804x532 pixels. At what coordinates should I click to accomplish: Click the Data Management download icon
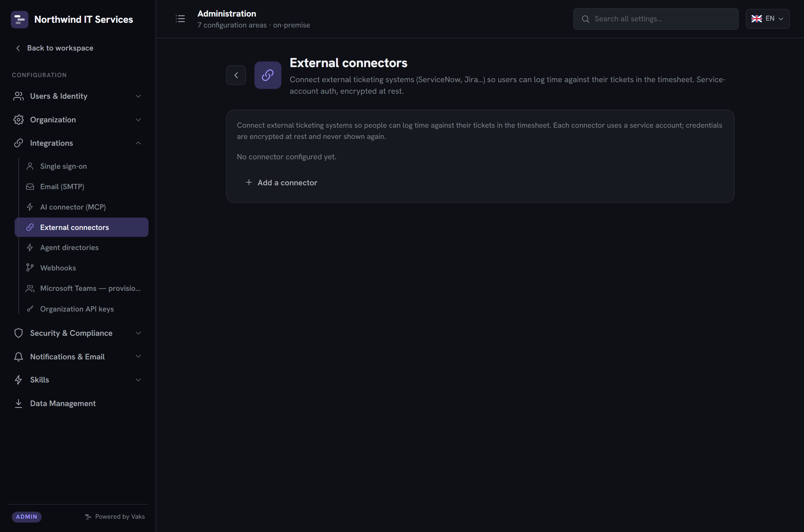tap(19, 403)
